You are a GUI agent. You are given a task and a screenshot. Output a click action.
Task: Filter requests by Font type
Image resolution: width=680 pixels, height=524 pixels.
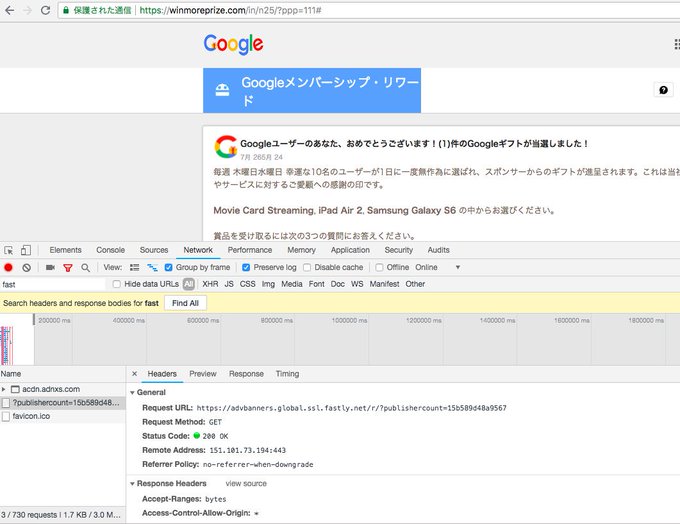pyautogui.click(x=317, y=284)
